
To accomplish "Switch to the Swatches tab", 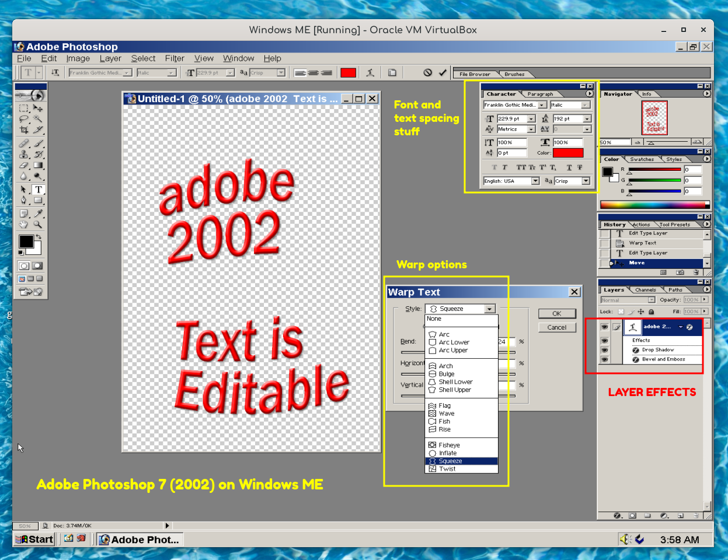I will tap(642, 159).
